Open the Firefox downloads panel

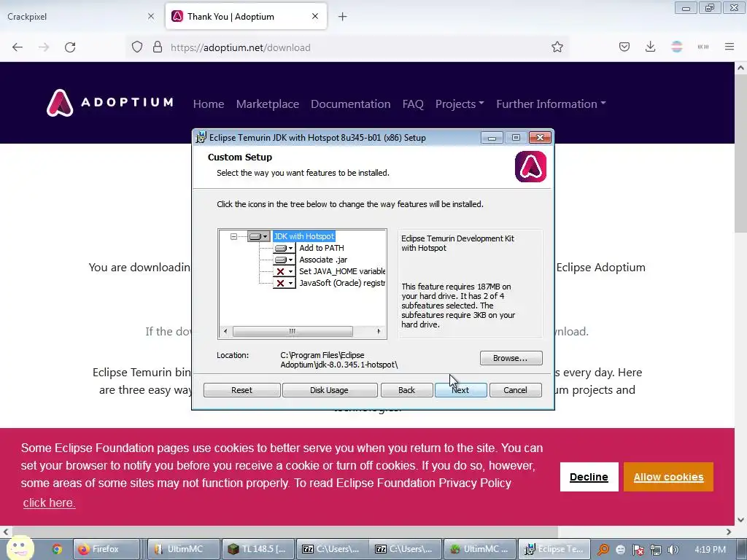click(x=650, y=47)
